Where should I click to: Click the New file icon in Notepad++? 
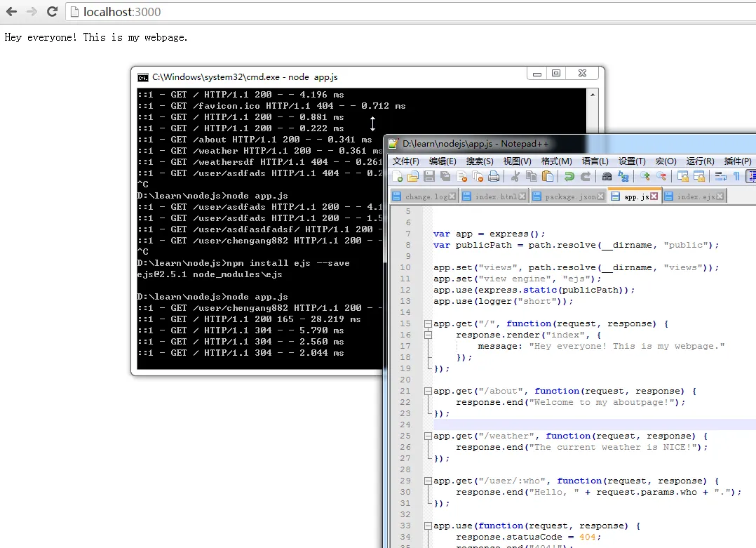click(x=398, y=176)
